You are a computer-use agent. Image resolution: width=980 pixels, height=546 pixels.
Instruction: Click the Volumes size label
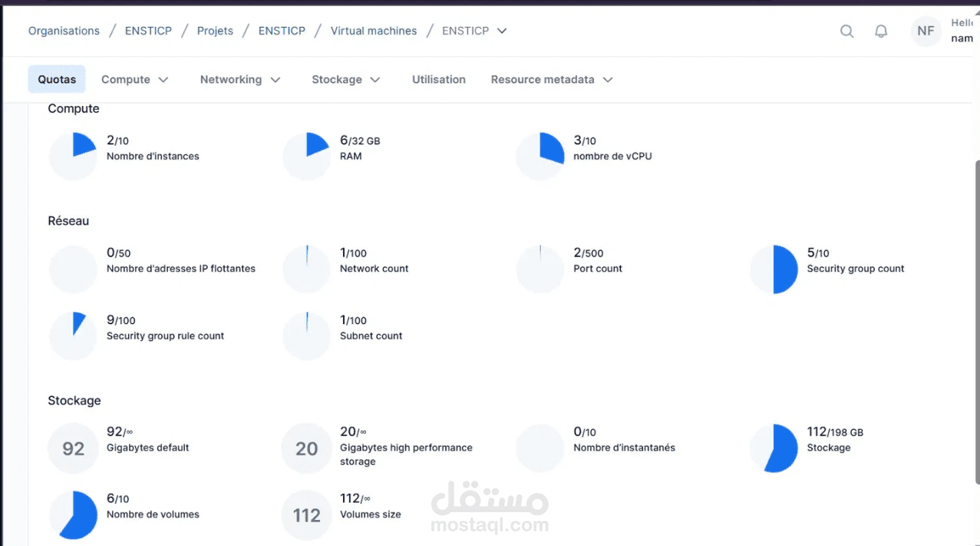pyautogui.click(x=370, y=515)
